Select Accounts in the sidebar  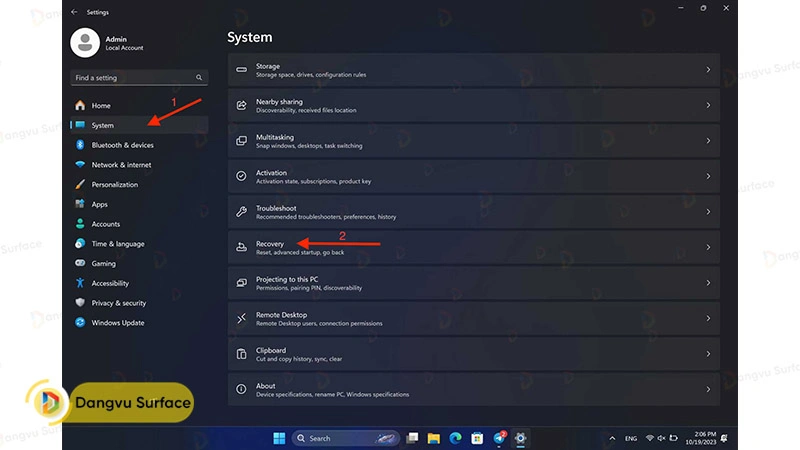pyautogui.click(x=106, y=224)
